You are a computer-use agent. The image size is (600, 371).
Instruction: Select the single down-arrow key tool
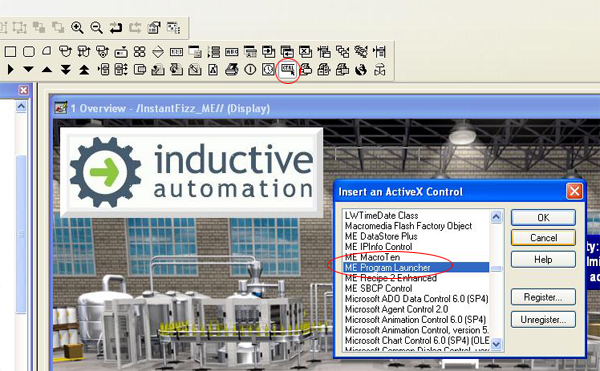pyautogui.click(x=29, y=70)
